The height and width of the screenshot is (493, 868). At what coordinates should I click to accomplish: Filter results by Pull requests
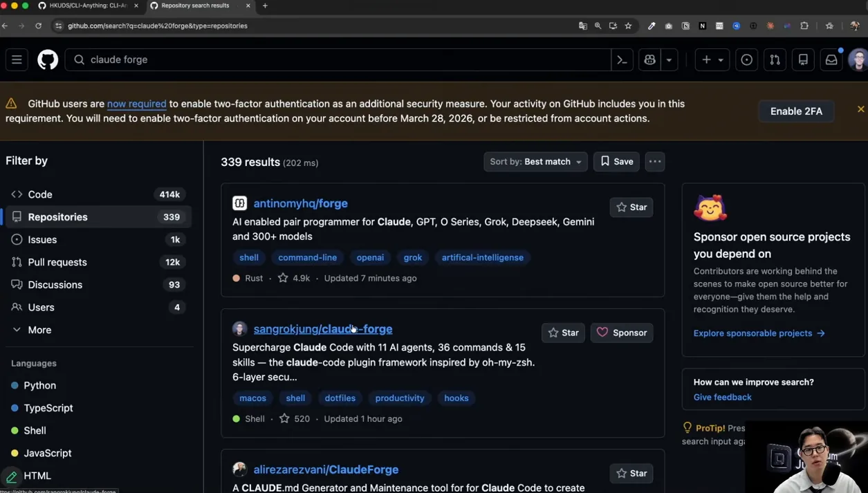pyautogui.click(x=98, y=262)
